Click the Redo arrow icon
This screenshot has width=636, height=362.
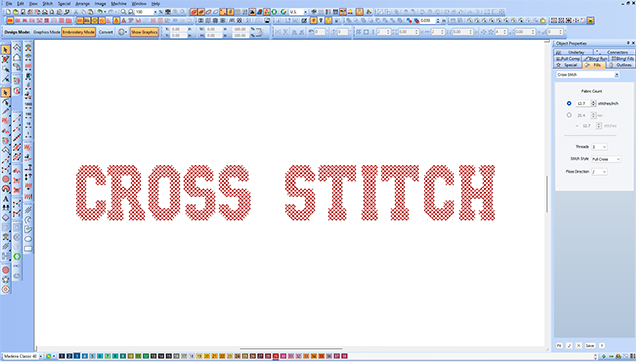(x=110, y=12)
